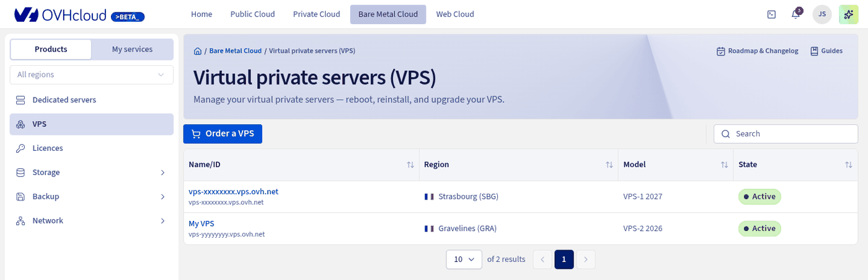Open the Private Cloud menu
The width and height of the screenshot is (868, 280).
316,14
